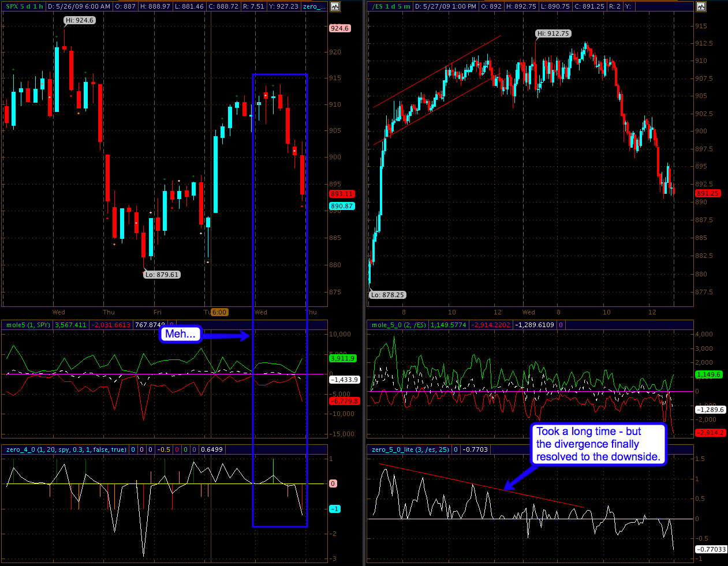
Task: Click the zero_5_0_lite study header label
Action: [x=410, y=449]
